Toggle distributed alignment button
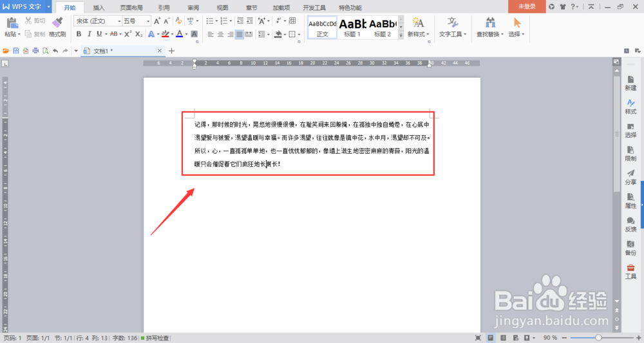644x343 pixels. [249, 34]
